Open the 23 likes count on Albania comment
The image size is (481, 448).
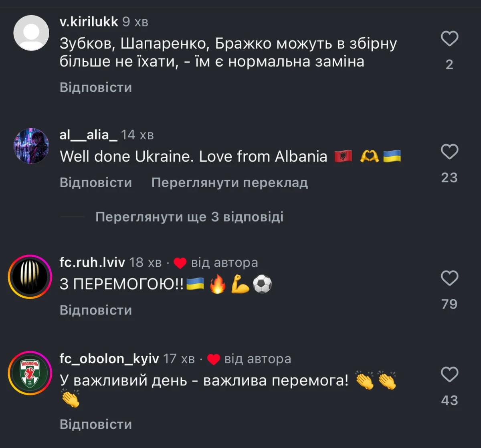tap(449, 178)
